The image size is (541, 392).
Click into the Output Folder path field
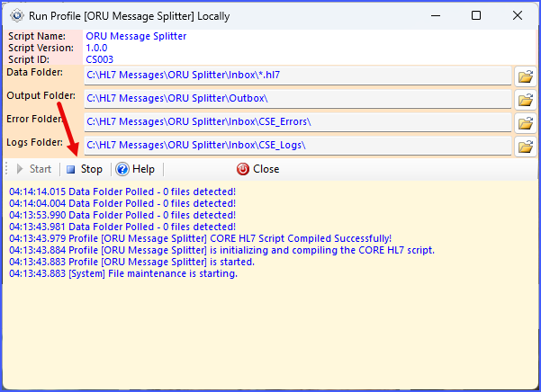point(298,99)
